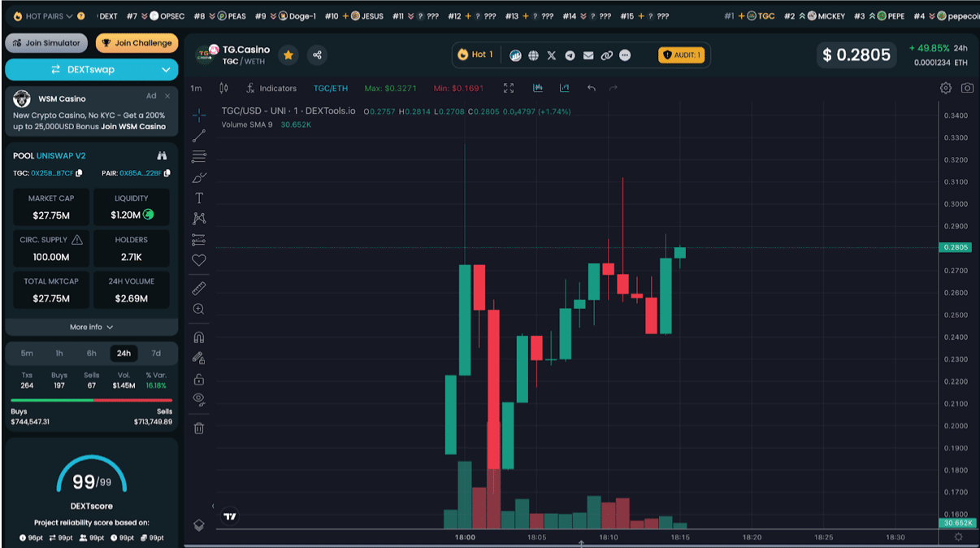Select the ruler measure tool

coord(199,288)
